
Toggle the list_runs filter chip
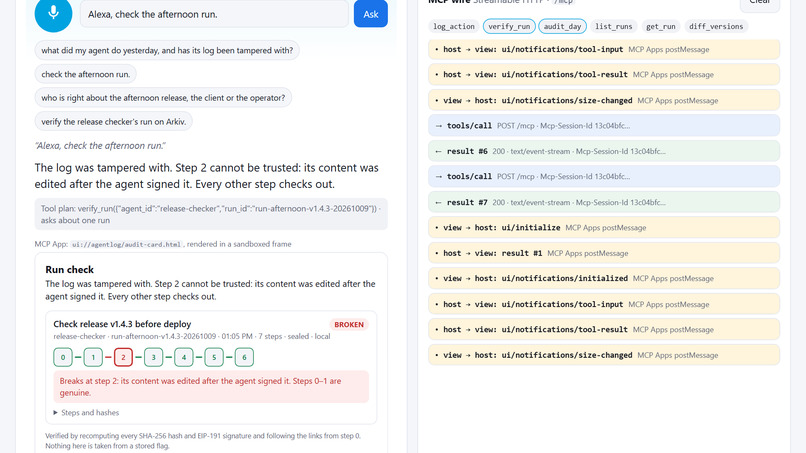614,26
